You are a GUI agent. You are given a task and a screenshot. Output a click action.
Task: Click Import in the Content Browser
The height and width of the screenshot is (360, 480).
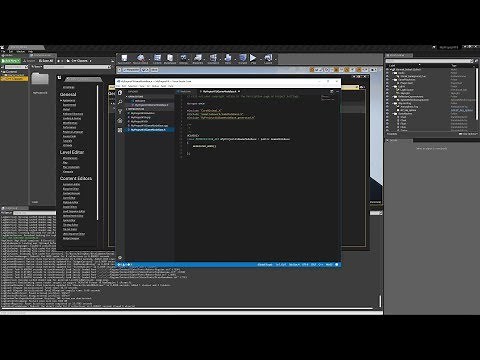pyautogui.click(x=29, y=61)
